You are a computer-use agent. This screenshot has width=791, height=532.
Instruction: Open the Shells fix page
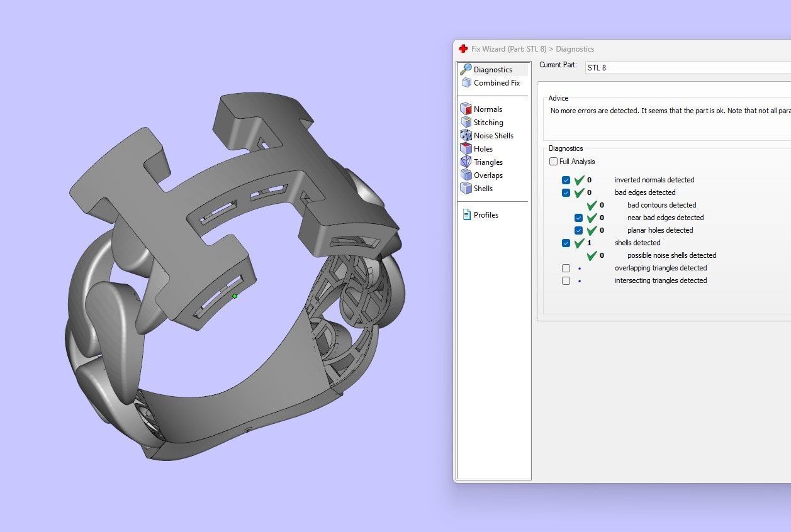pyautogui.click(x=483, y=189)
